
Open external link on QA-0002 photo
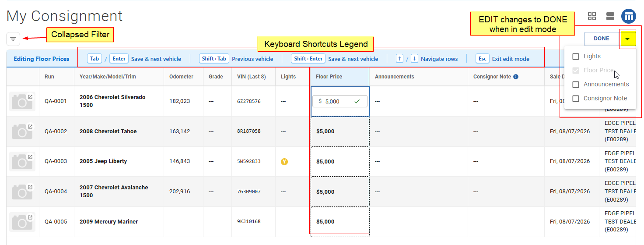coord(30,127)
